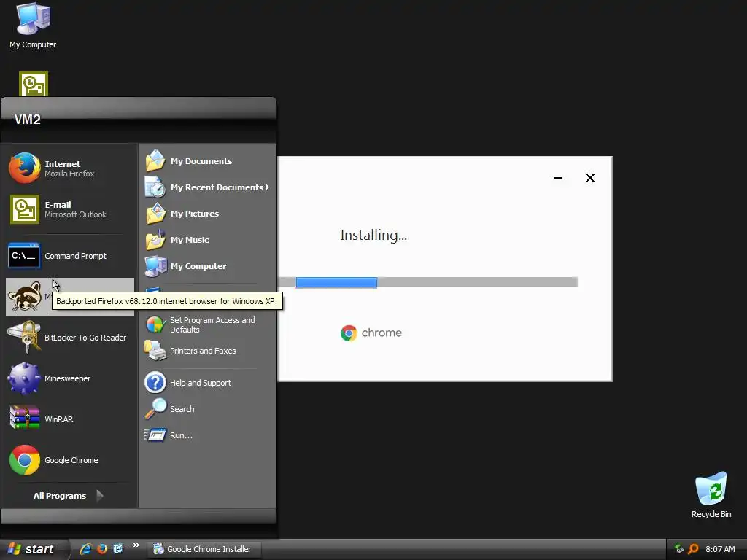747x560 pixels.
Task: Open the Run... dialog
Action: [207, 435]
